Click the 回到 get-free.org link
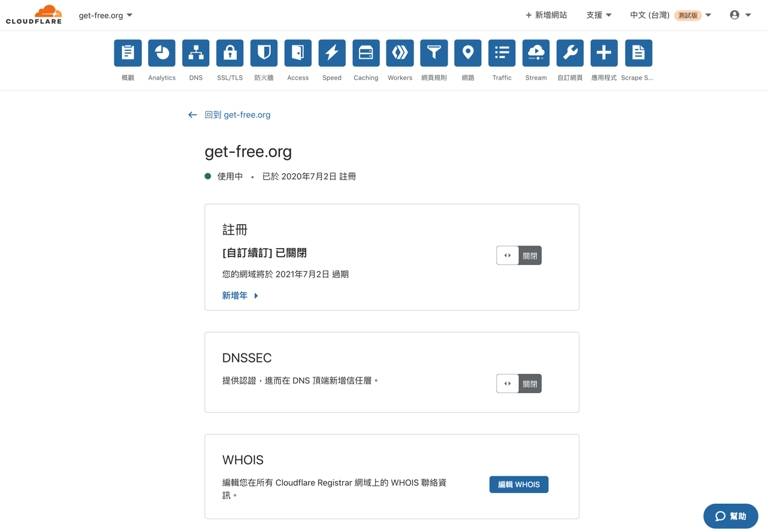Image resolution: width=767 pixels, height=532 pixels. [x=237, y=115]
